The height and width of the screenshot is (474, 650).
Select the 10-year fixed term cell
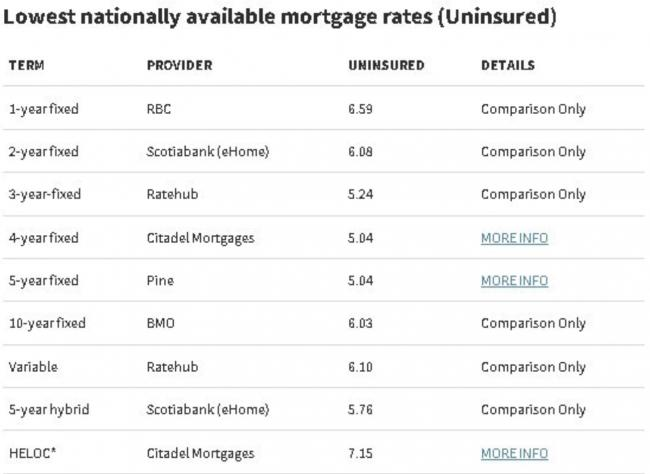pyautogui.click(x=47, y=324)
